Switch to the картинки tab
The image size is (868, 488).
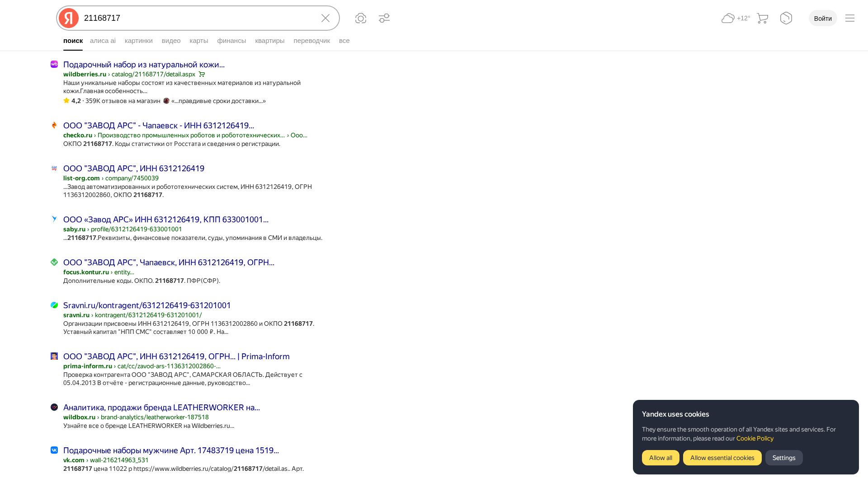138,41
